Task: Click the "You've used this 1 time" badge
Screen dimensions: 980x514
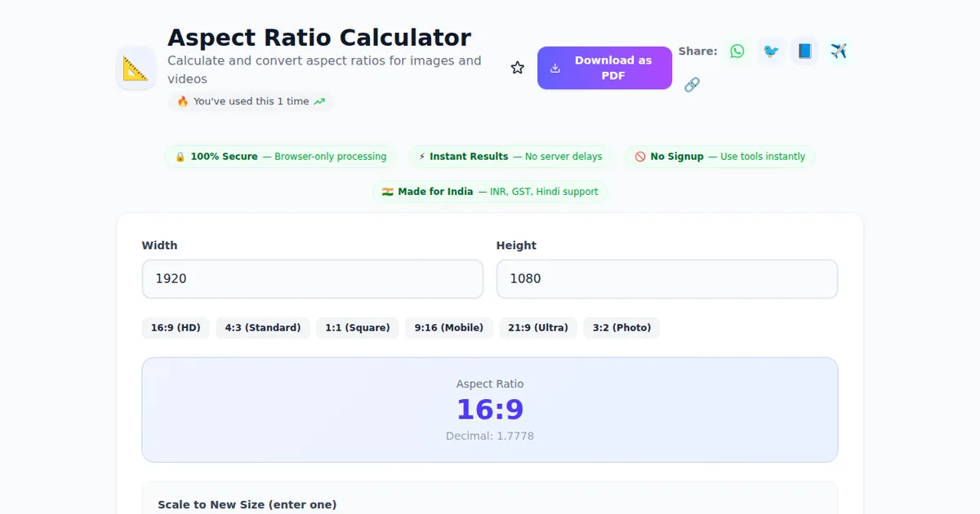Action: click(251, 102)
